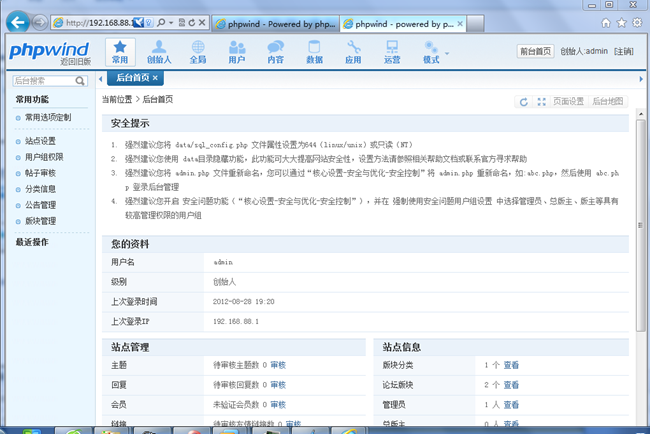Click the fullscreen icon beside 页面设置
This screenshot has width=650, height=434.
click(x=541, y=102)
